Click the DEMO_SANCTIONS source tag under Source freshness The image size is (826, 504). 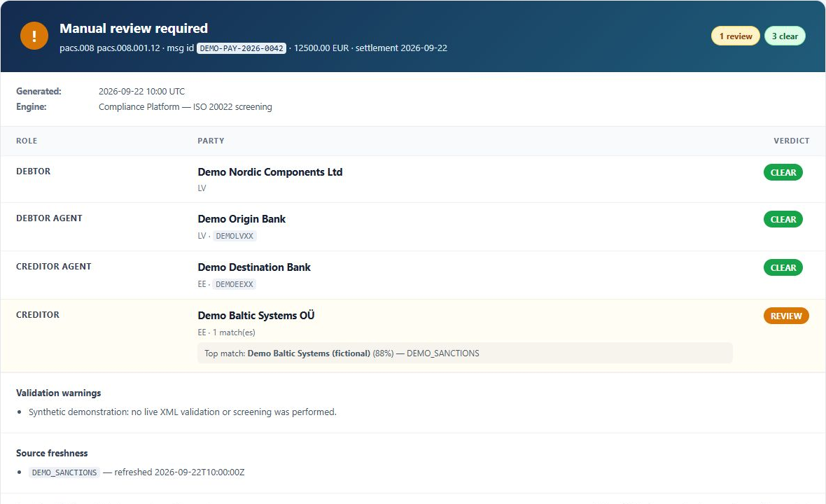click(64, 472)
